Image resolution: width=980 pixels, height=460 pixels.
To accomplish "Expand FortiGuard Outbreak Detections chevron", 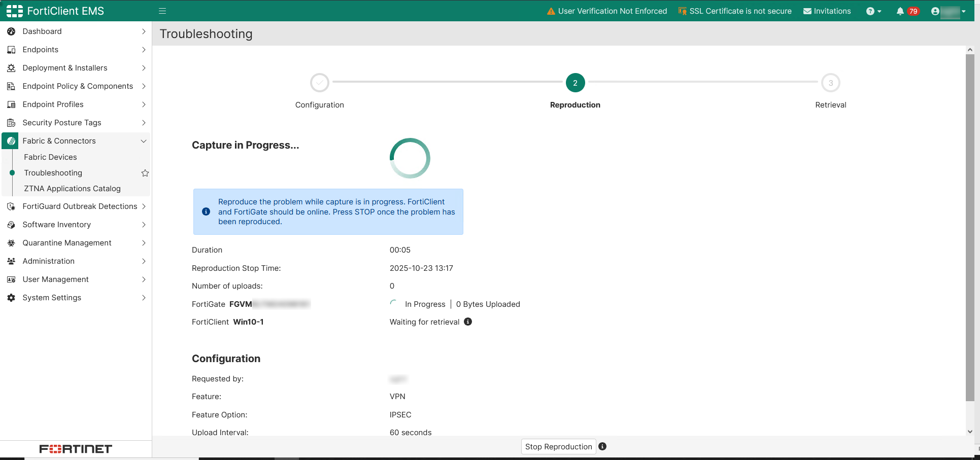I will (x=144, y=206).
